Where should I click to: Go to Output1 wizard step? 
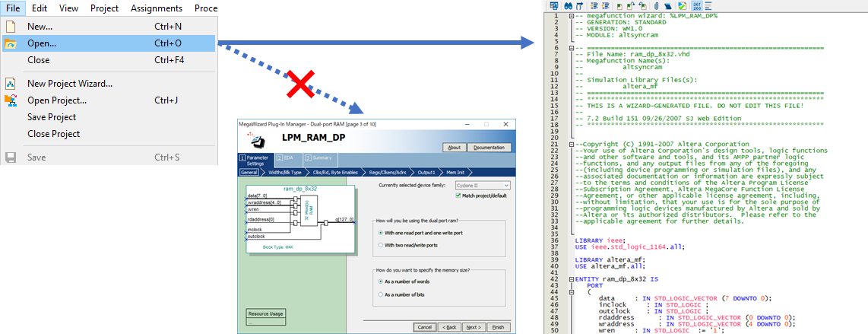(425, 172)
